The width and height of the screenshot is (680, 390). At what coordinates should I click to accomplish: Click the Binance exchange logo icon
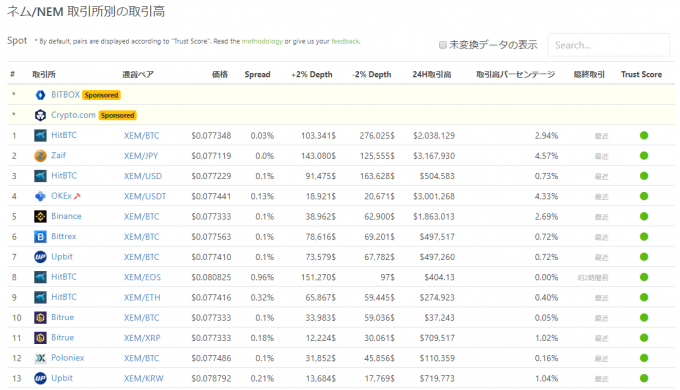click(40, 216)
